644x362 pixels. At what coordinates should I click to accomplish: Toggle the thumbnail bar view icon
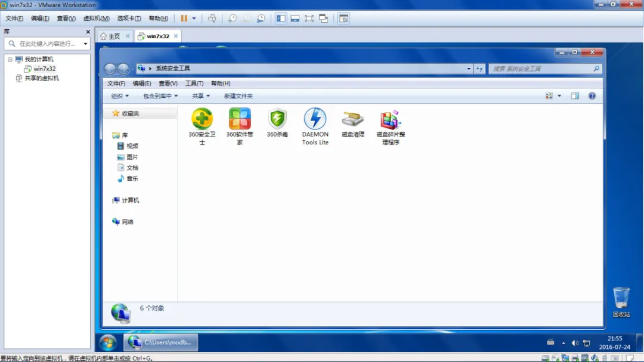click(x=295, y=18)
